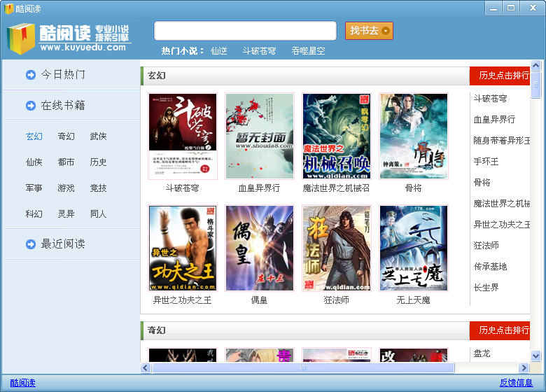The image size is (546, 392).
Task: Click 历史点击排行 header in 玄幻 section
Action: pyautogui.click(x=503, y=76)
